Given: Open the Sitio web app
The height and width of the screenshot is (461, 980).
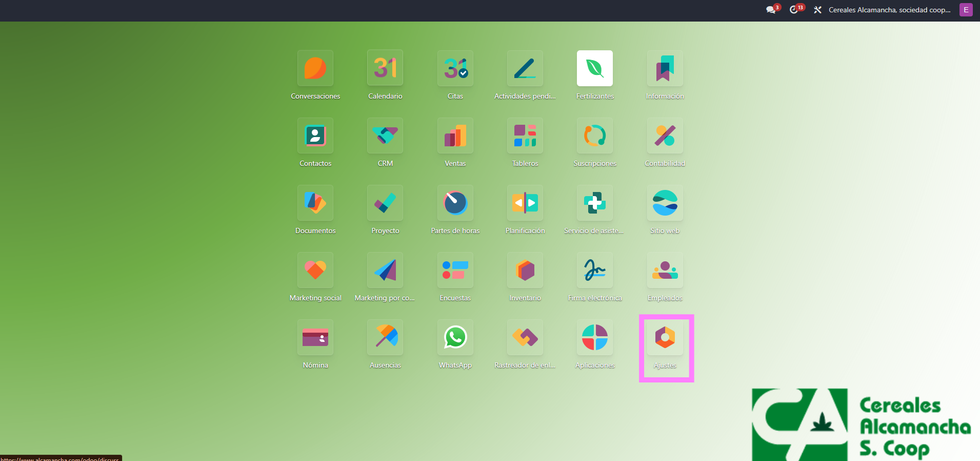Looking at the screenshot, I should (x=665, y=203).
